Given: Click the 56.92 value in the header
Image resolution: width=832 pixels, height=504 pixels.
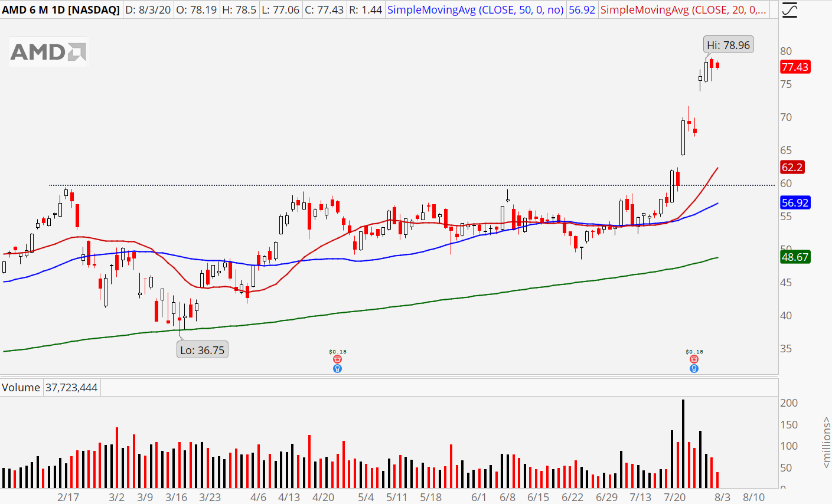Looking at the screenshot, I should [582, 10].
